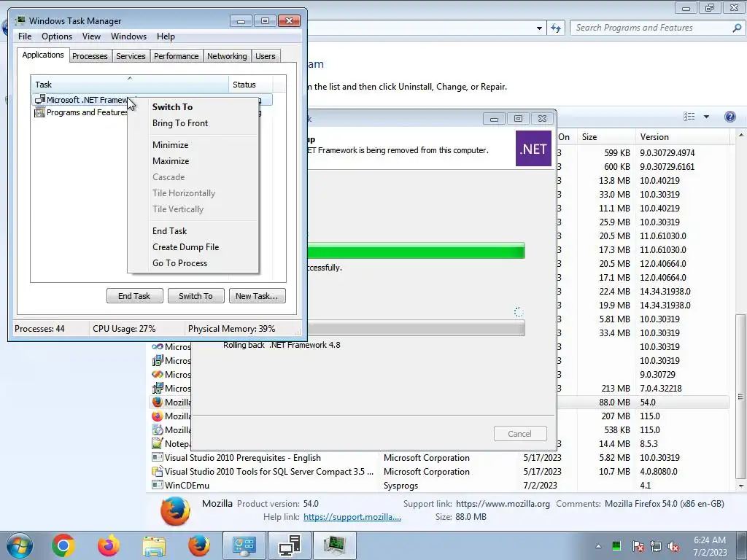
Task: Choose End Task in the context menu
Action: [193, 231]
